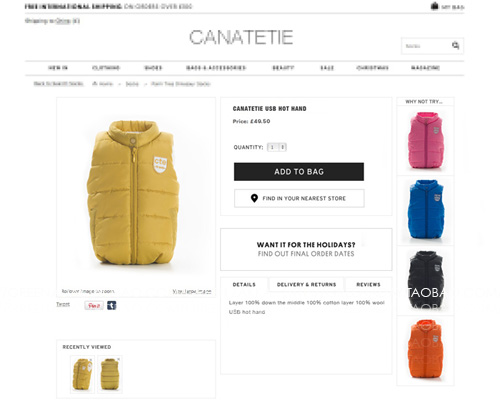Select the Details tab

244,284
